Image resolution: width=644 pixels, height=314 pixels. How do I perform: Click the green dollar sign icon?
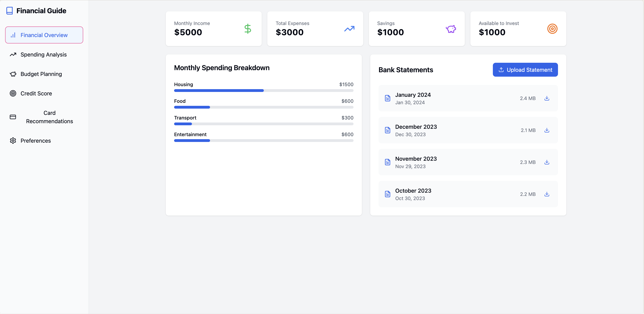(248, 29)
